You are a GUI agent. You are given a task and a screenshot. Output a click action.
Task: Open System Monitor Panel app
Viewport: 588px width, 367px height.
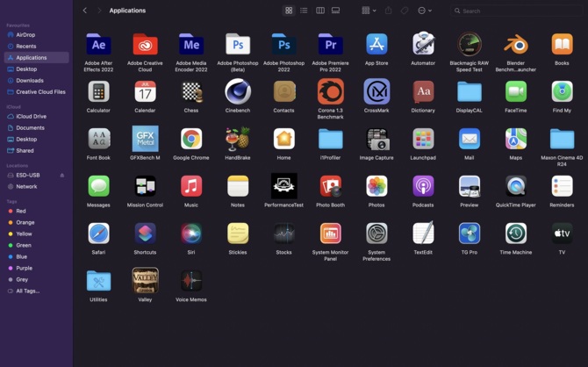[330, 233]
